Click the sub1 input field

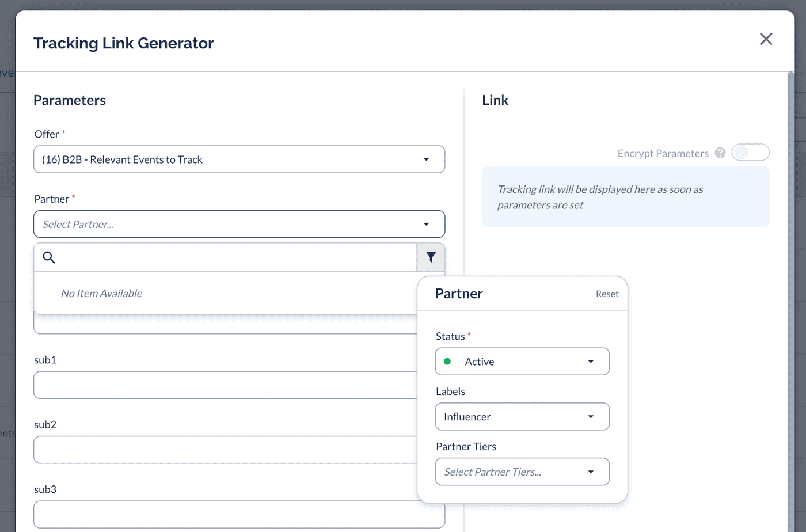(x=225, y=385)
